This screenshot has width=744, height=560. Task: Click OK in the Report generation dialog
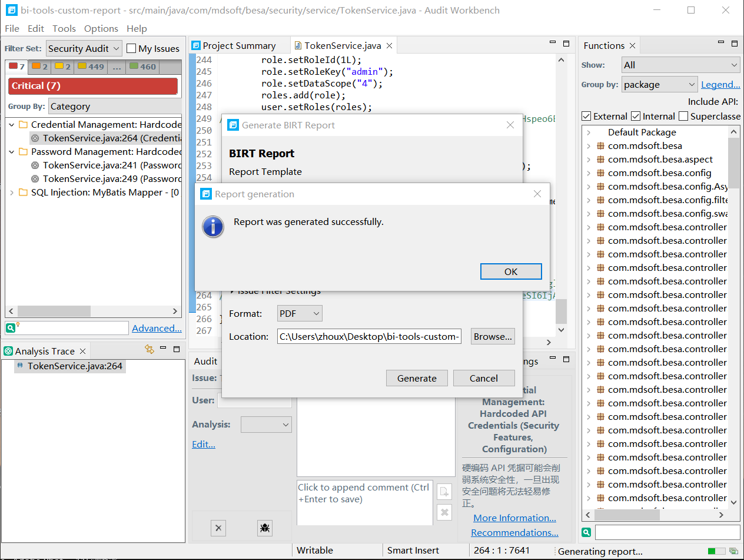click(x=511, y=271)
